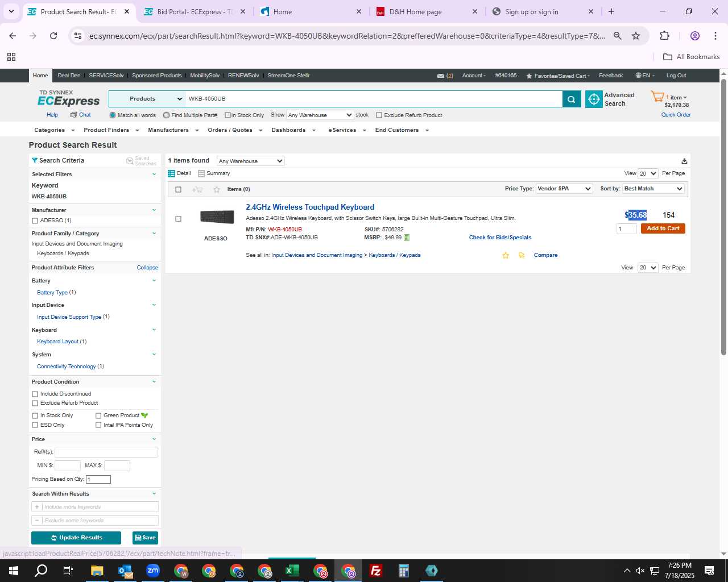Open Chrome apps grid icon
This screenshot has height=582, width=728.
11,57
